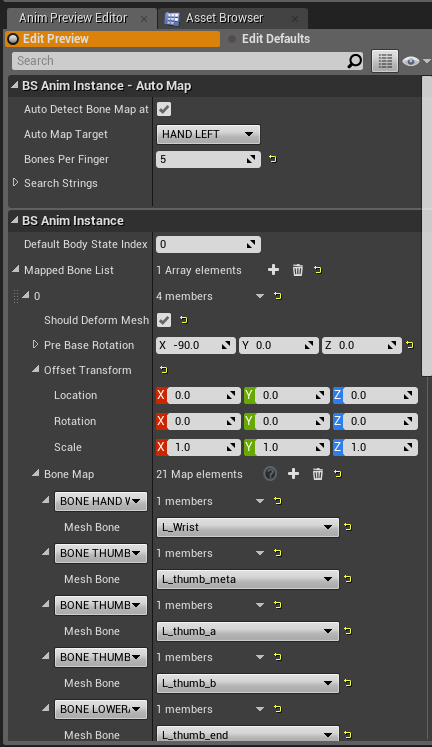Reset L_Wrist mesh bone to default
The width and height of the screenshot is (432, 747).
point(348,527)
